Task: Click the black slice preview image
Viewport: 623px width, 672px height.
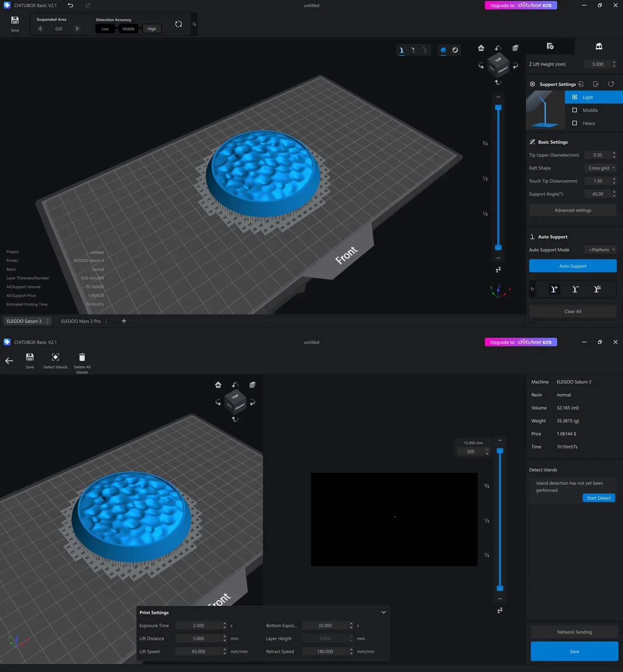Action: [x=394, y=519]
